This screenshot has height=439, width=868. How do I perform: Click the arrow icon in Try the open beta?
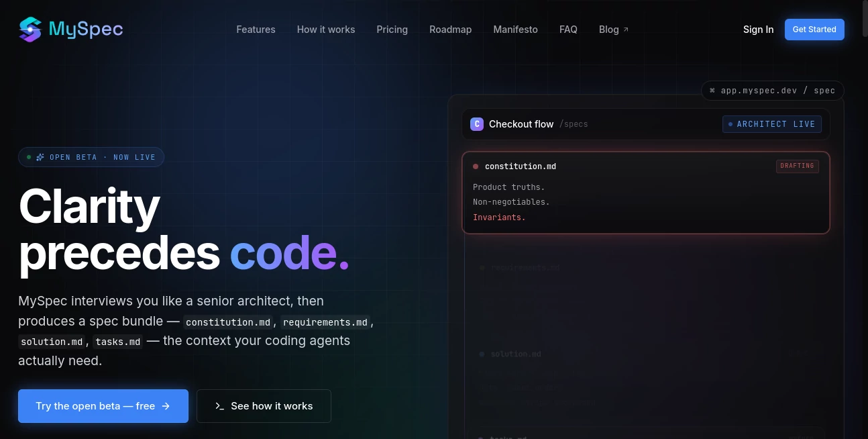pyautogui.click(x=166, y=406)
